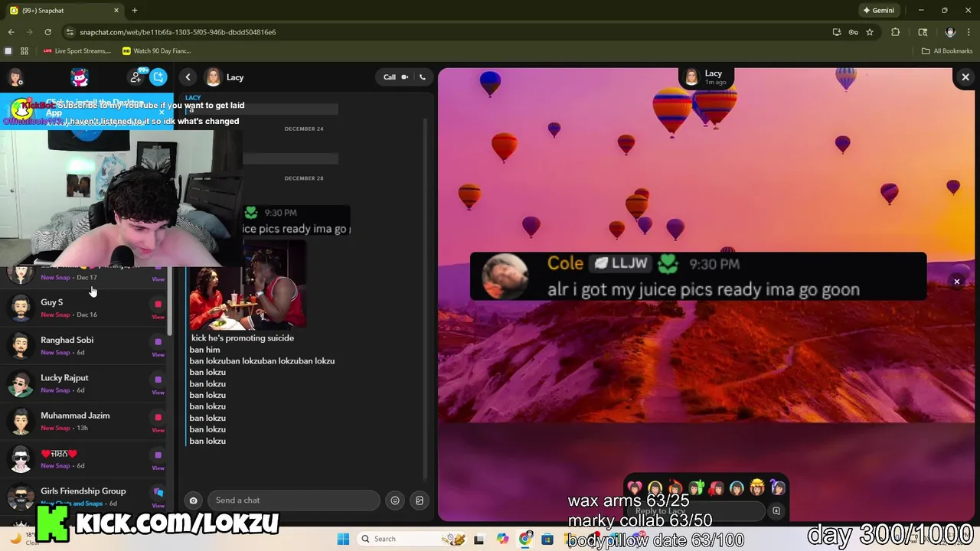Open the emoji picker in chat input
The height and width of the screenshot is (551, 980).
[x=395, y=500]
